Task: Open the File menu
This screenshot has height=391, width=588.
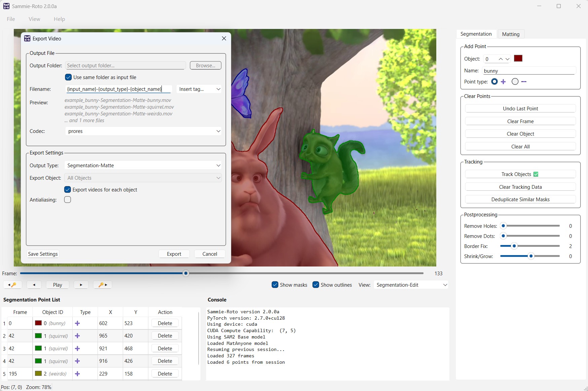Action: click(11, 19)
